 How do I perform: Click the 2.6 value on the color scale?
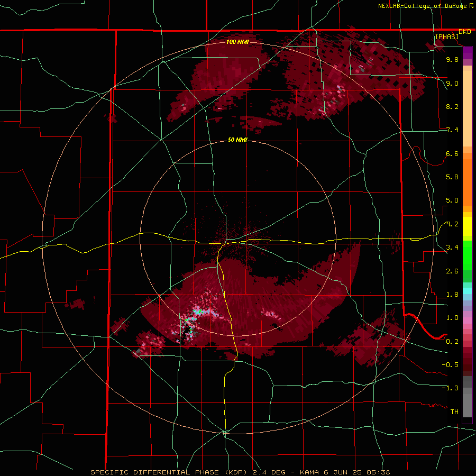pyautogui.click(x=452, y=271)
